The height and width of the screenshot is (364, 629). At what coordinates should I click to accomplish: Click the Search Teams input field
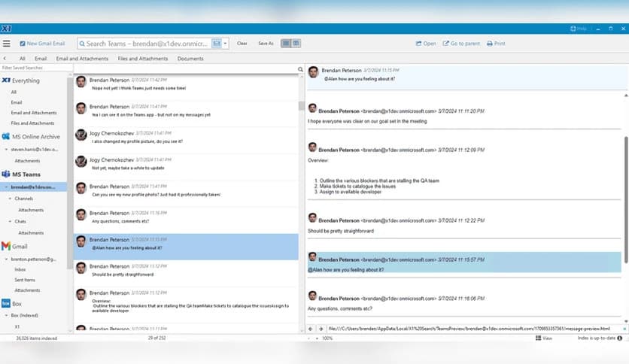click(147, 44)
